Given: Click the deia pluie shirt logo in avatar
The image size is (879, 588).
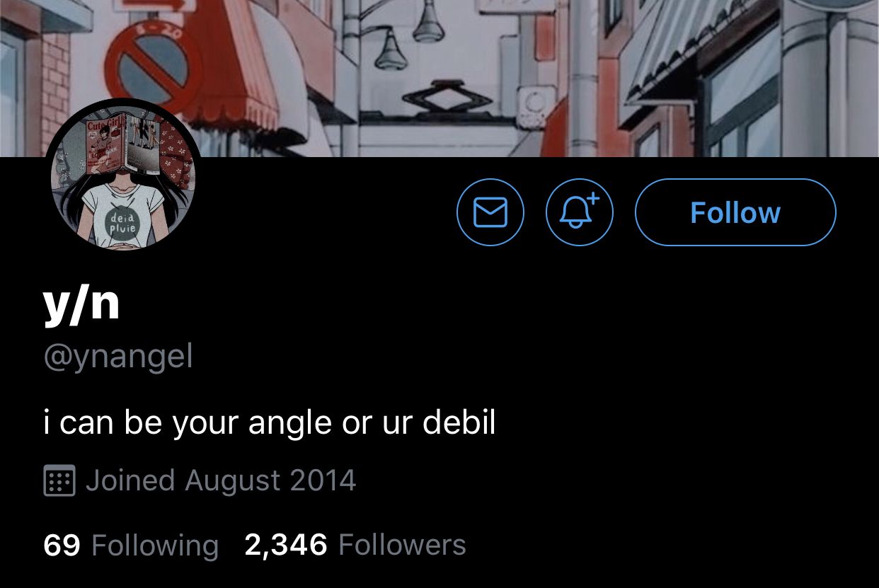Looking at the screenshot, I should (x=122, y=223).
